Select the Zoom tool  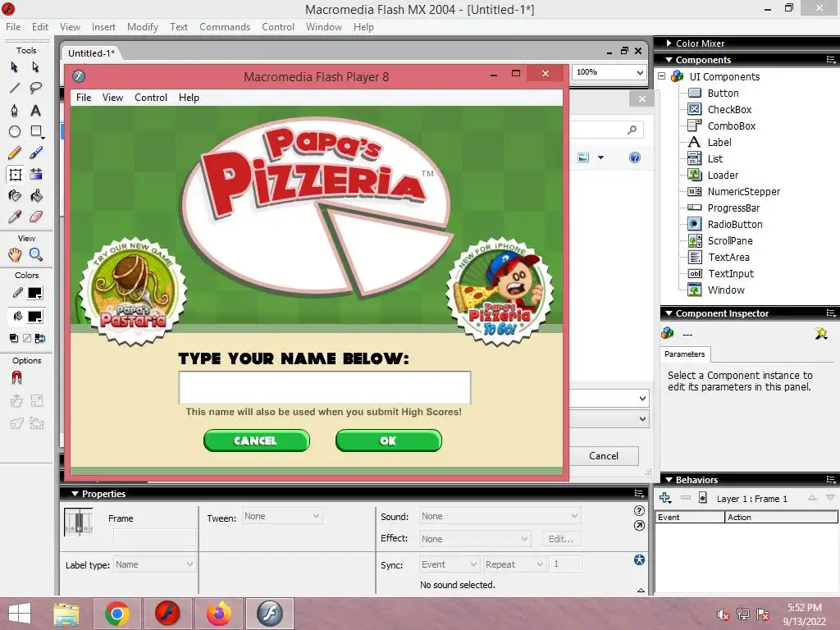pyautogui.click(x=36, y=254)
